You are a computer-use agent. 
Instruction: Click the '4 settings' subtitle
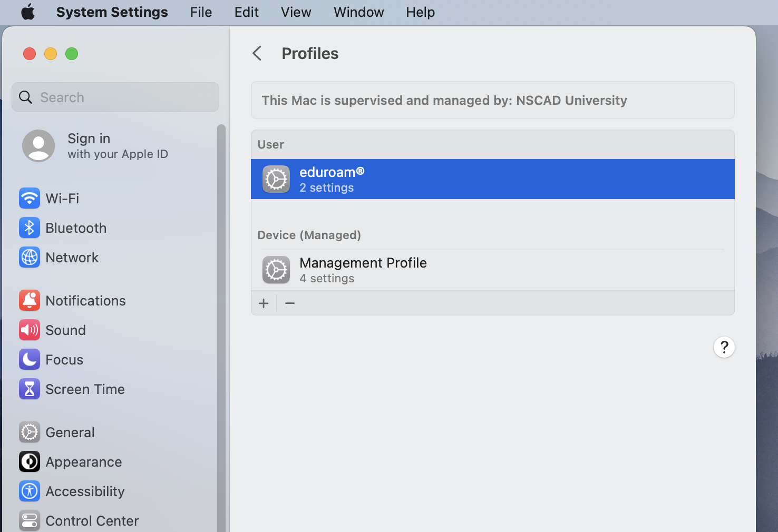(327, 278)
